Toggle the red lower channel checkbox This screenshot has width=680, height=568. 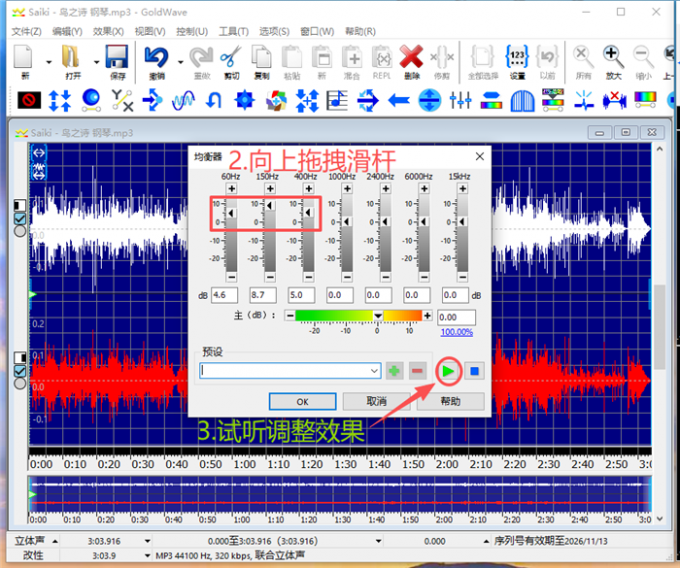(19, 371)
